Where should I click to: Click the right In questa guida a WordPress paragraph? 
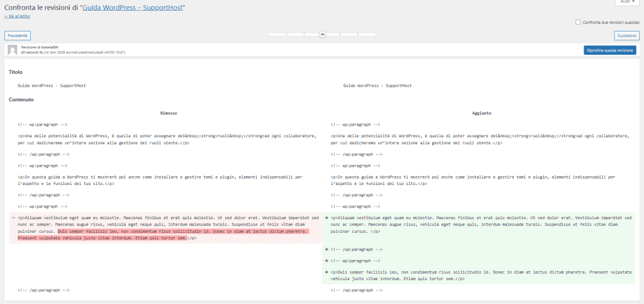coord(473,181)
